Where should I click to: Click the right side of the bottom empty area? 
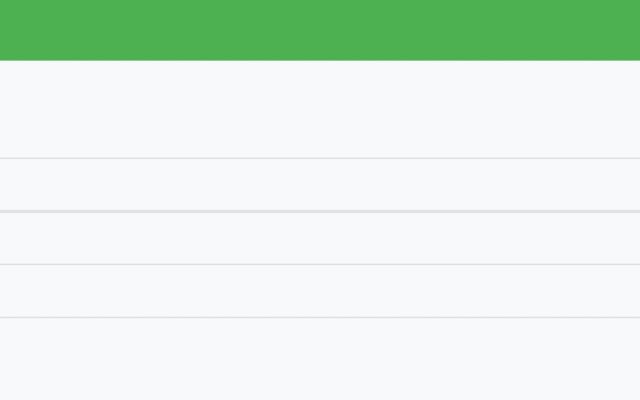(x=620, y=359)
